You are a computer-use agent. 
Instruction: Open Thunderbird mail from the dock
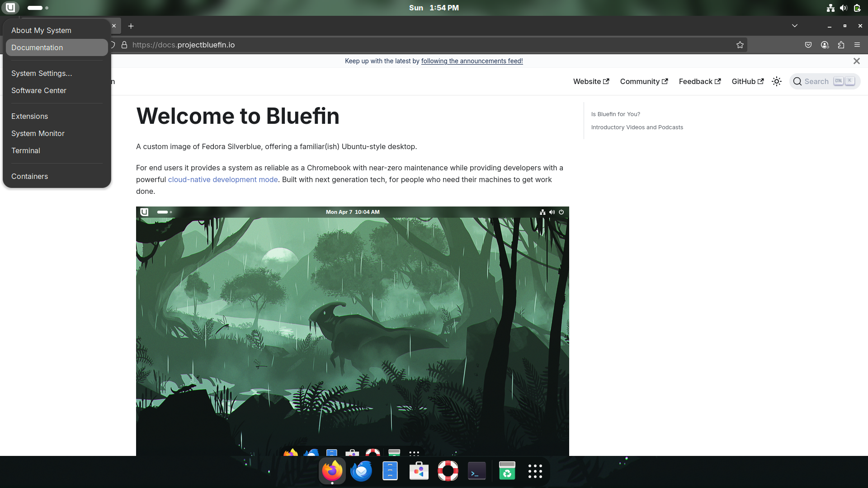click(x=361, y=471)
